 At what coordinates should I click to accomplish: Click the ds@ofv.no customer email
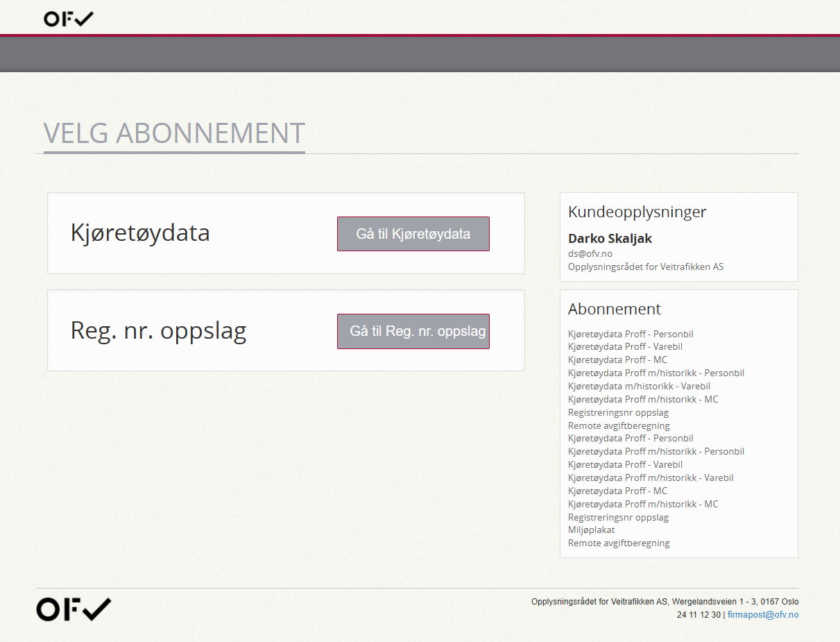click(x=590, y=253)
